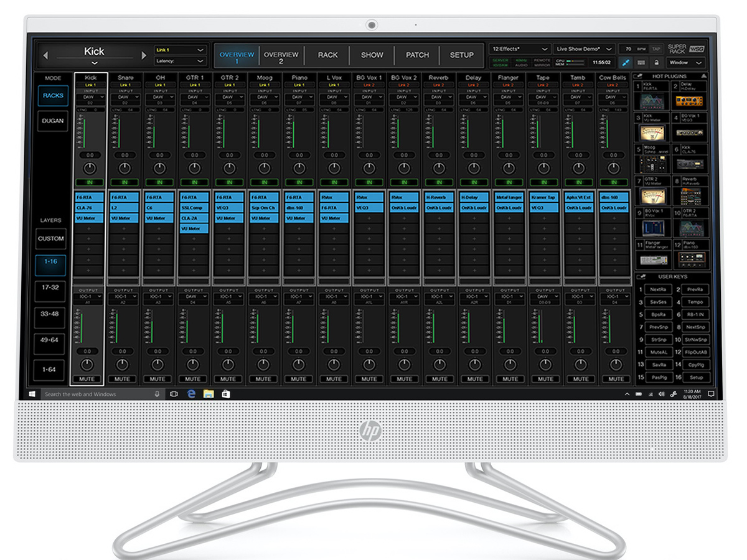Switch to the OVERVIEW 2 tab
This screenshot has height=560, width=747.
pos(281,55)
